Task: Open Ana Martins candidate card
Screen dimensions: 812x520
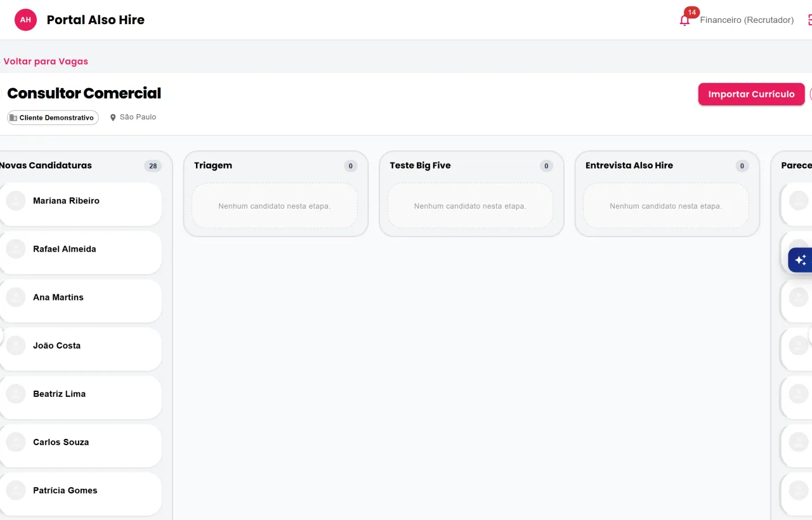Action: click(80, 301)
